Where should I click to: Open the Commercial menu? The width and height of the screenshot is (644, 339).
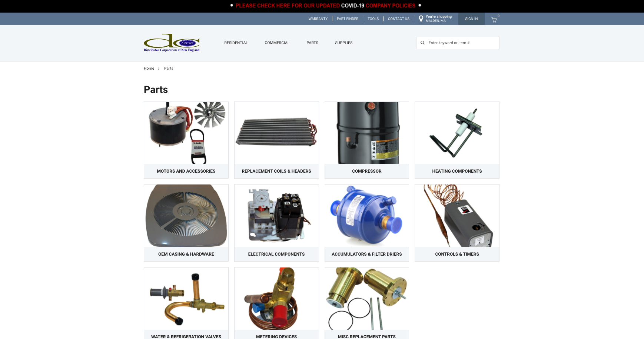(x=277, y=43)
